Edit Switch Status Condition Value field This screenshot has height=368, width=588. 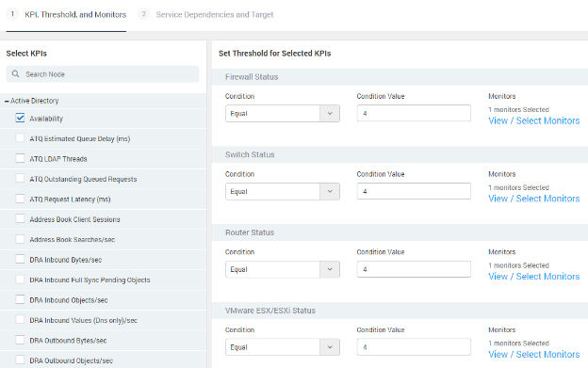414,191
